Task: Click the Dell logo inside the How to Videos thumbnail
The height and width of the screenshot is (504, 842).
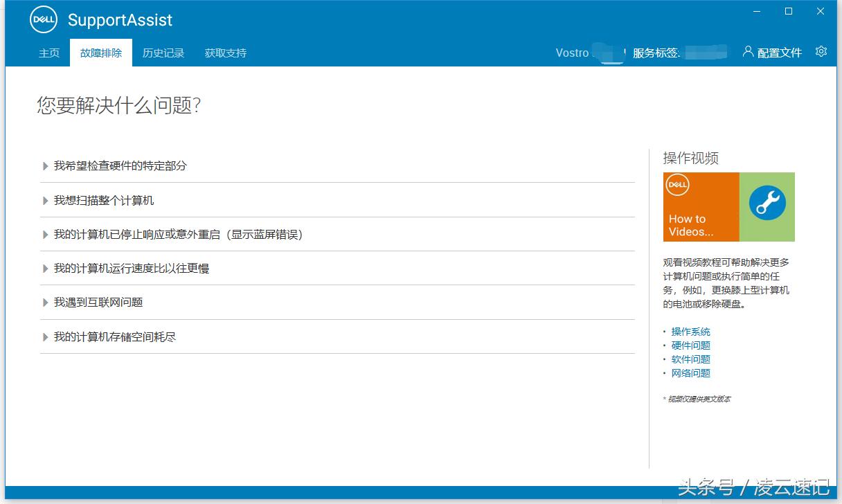Action: [677, 185]
